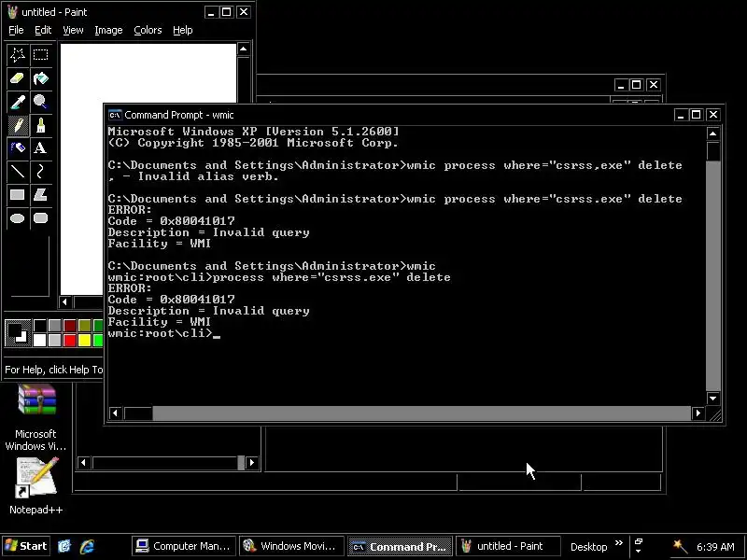Open the Microsoft Windows Vi... desktop icon
Image resolution: width=747 pixels, height=560 pixels.
(35, 417)
